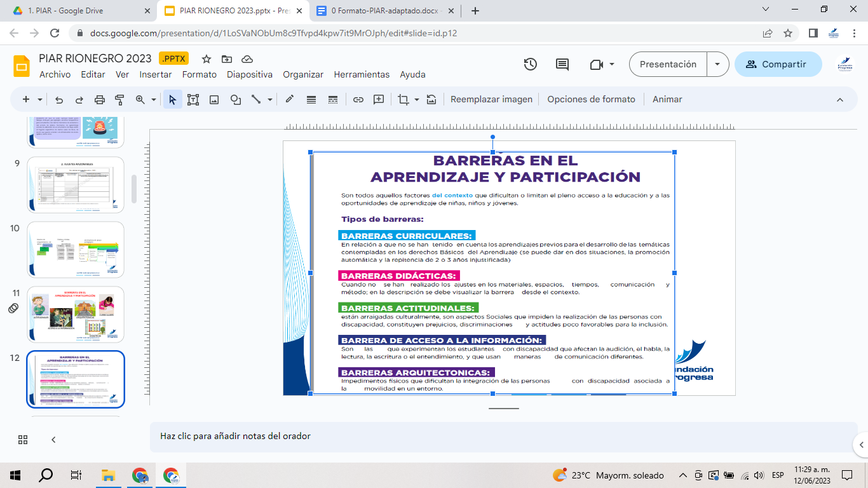868x488 pixels.
Task: Add a comment using the comment icon
Action: click(377, 99)
